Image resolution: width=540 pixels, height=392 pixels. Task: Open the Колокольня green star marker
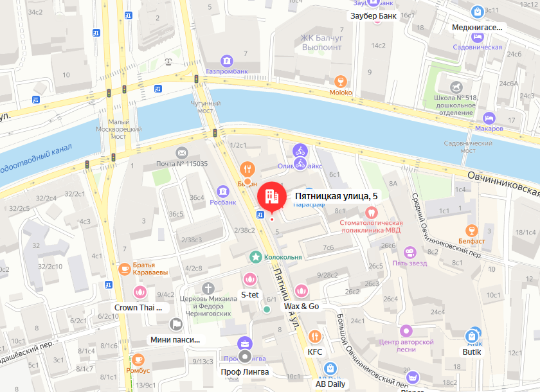(x=256, y=257)
